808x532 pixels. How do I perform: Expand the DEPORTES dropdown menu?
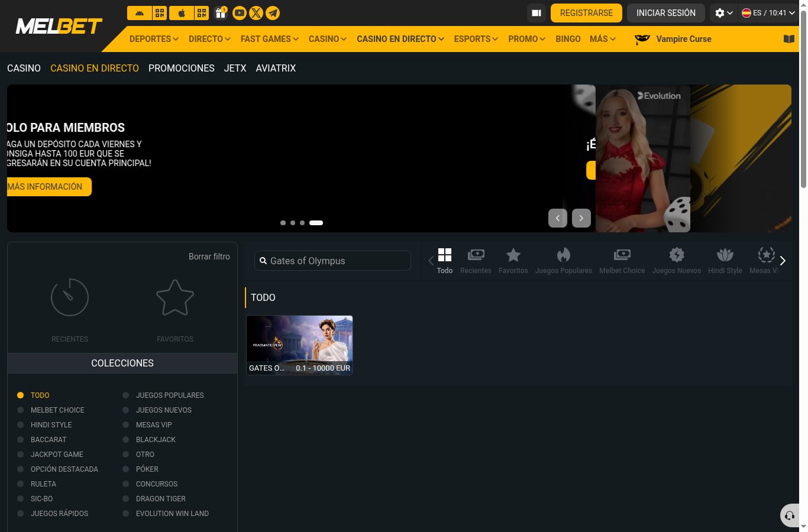[154, 39]
